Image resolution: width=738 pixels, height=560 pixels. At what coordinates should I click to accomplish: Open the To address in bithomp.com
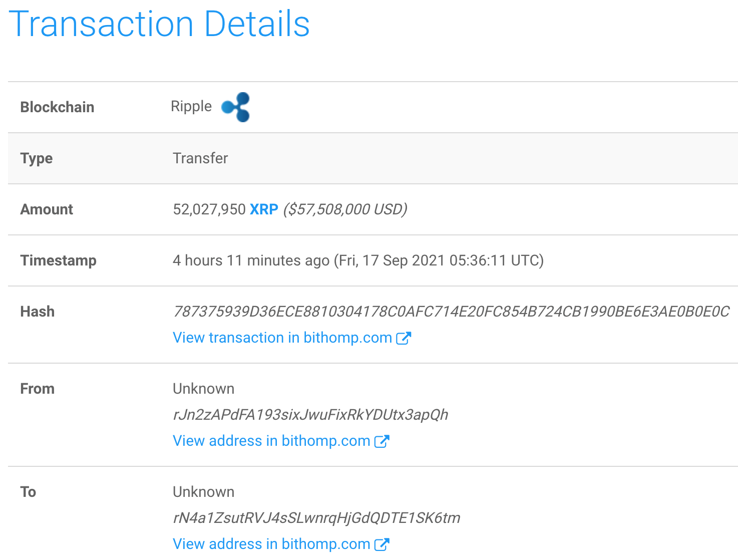270,544
